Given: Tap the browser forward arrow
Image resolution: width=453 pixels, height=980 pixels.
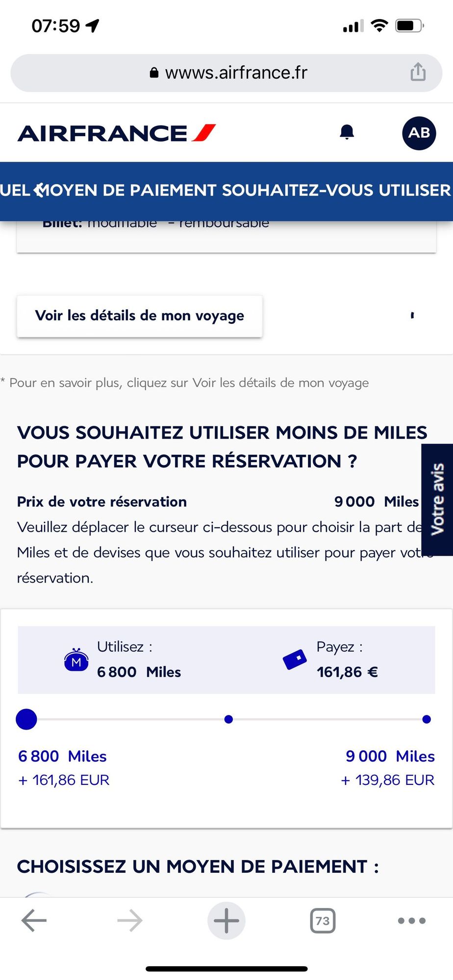Looking at the screenshot, I should point(130,921).
